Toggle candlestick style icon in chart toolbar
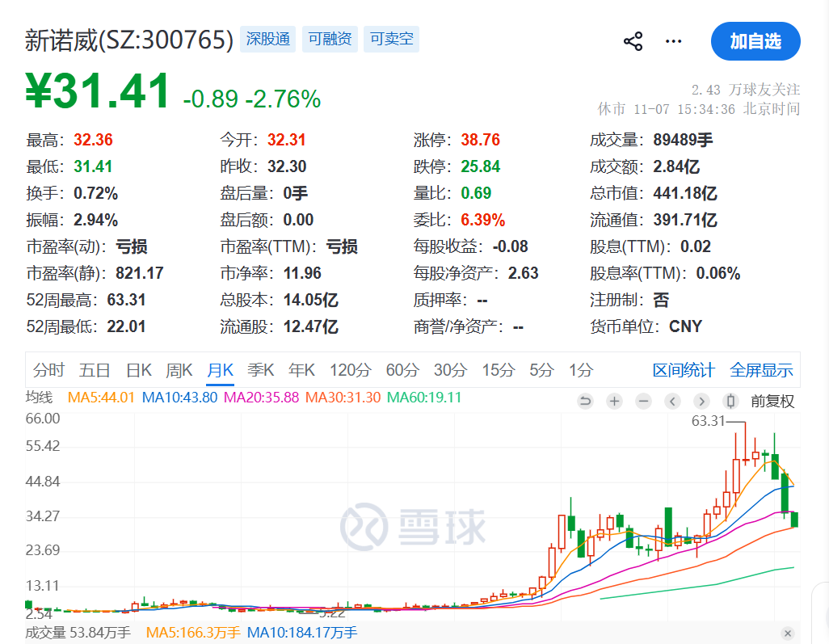 730,402
